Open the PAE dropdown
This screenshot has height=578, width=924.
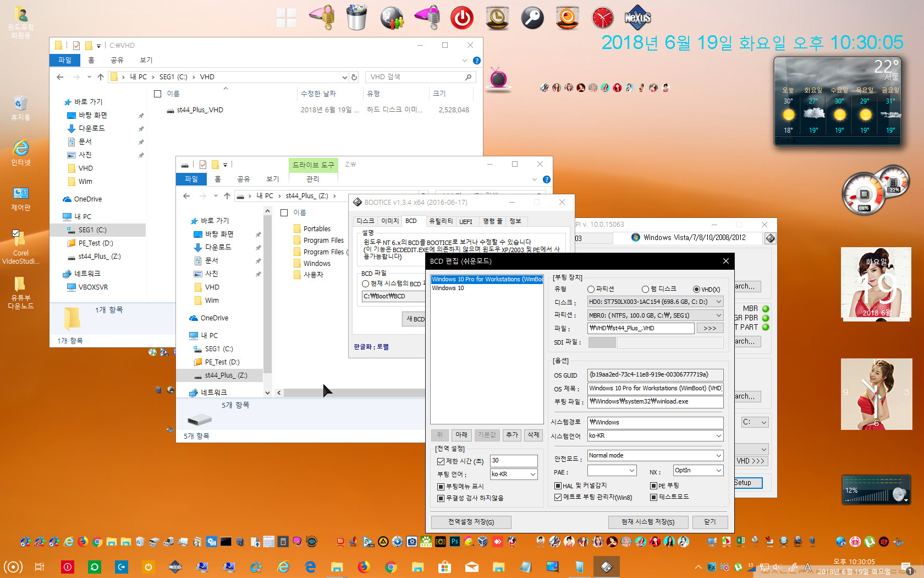click(x=612, y=470)
